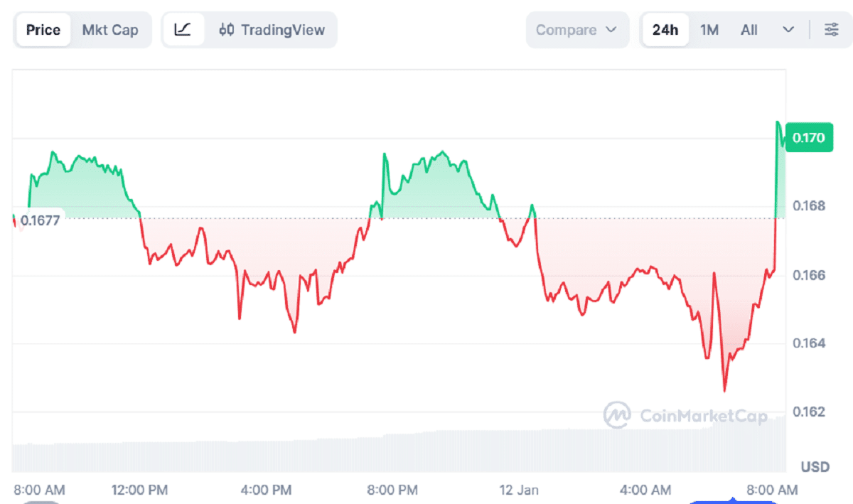The width and height of the screenshot is (853, 504).
Task: Click the CoinMarketCap circular M emblem
Action: [x=616, y=416]
